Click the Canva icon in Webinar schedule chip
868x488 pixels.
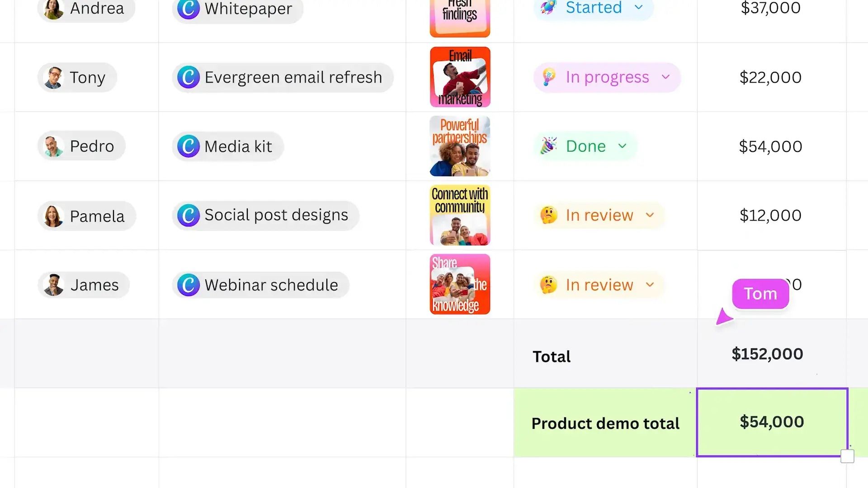[189, 285]
